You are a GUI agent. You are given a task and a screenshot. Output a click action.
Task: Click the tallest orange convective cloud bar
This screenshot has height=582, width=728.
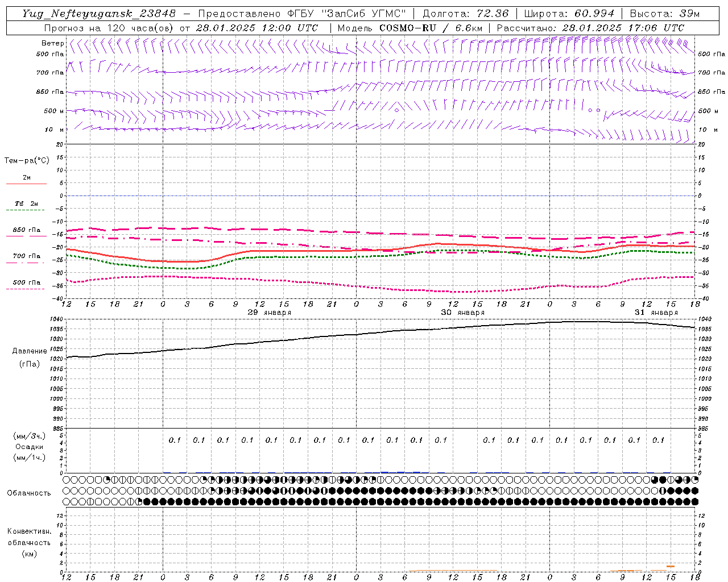click(671, 566)
